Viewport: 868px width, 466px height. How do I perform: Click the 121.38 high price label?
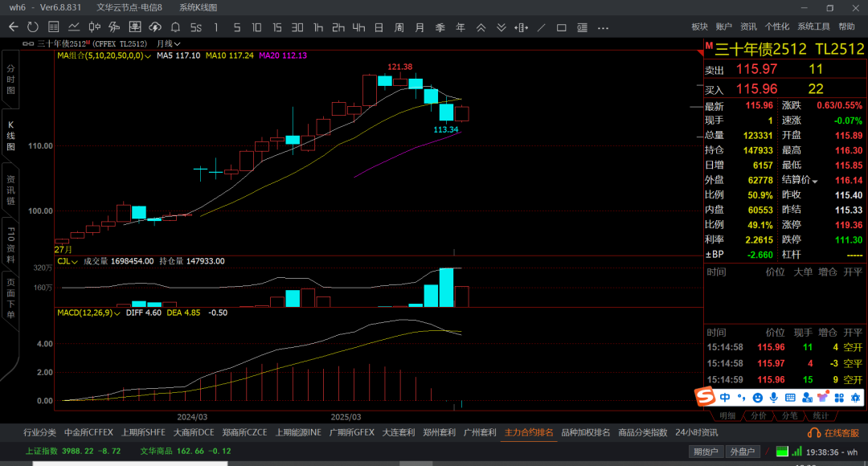[399, 67]
